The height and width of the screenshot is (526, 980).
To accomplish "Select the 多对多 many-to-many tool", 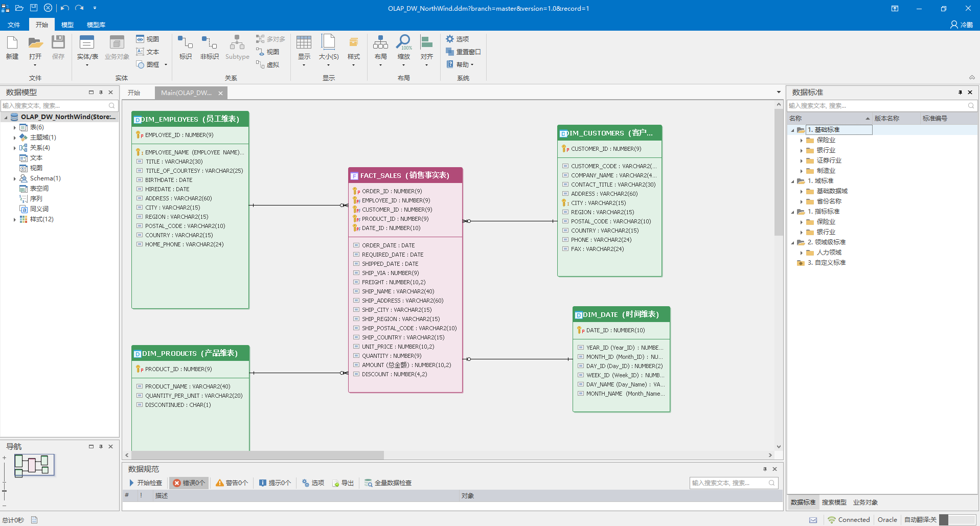I will [270, 39].
